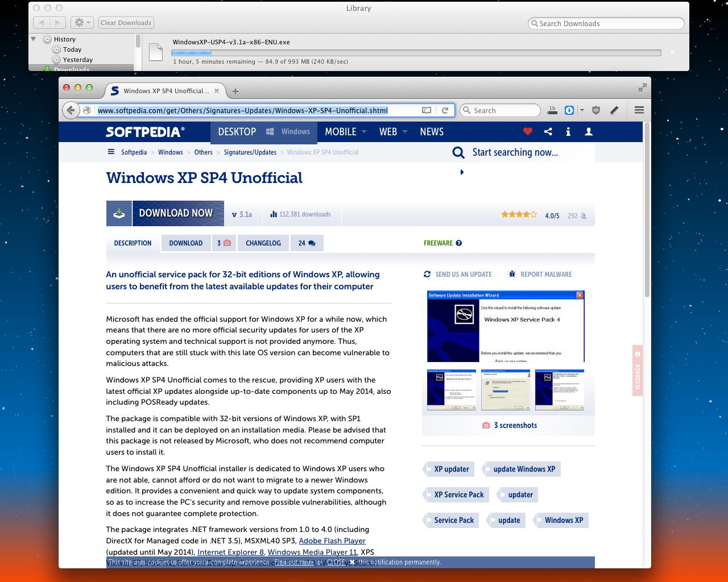This screenshot has width=728, height=582.
Task: Go back using Firefox back arrow
Action: pos(71,110)
